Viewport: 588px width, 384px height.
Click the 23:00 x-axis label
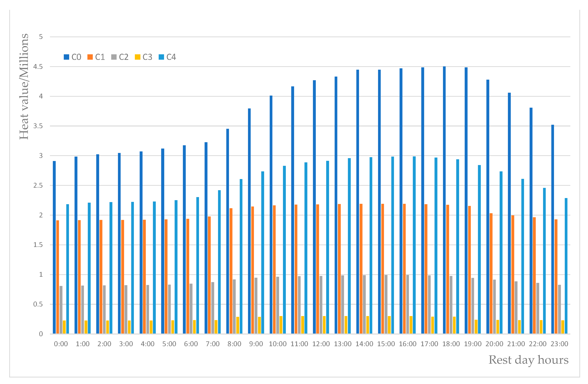pyautogui.click(x=559, y=344)
